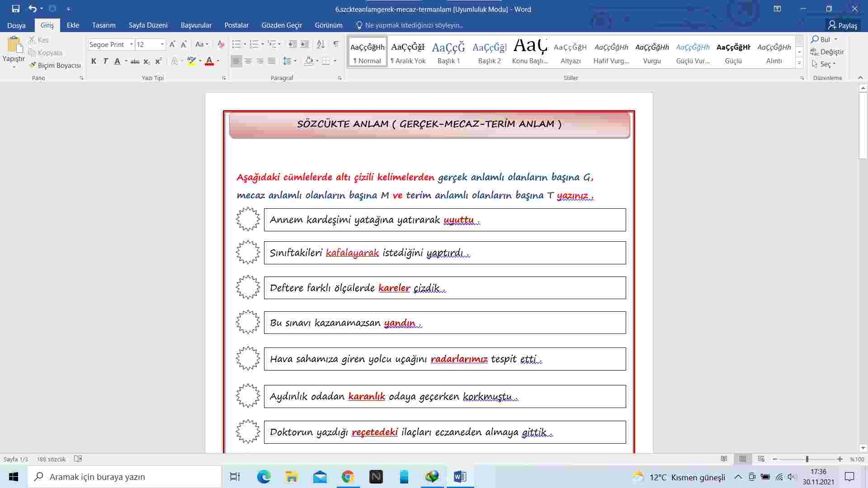The width and height of the screenshot is (868, 488).
Task: Click the Paste (Yapıştır) clipboard icon
Action: pos(14,45)
